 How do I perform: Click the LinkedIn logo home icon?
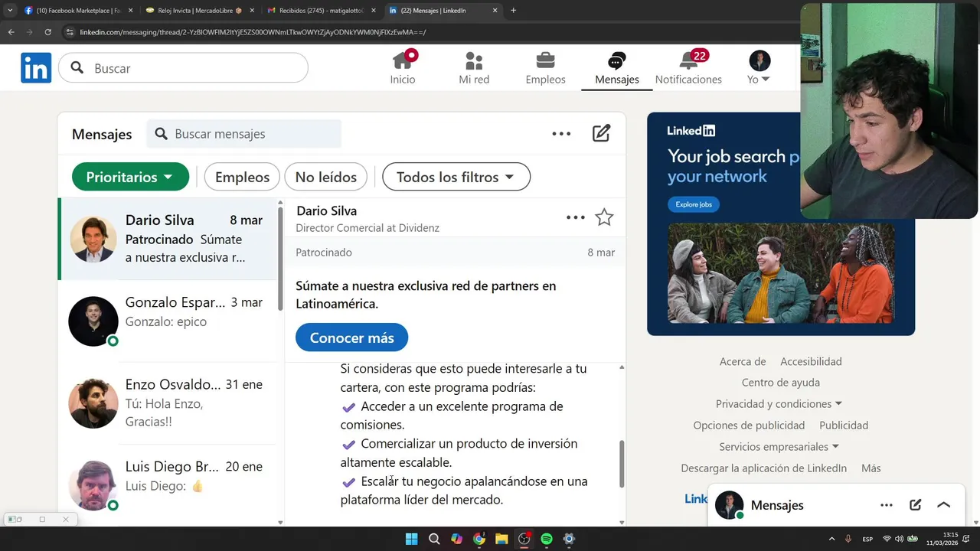coord(36,68)
